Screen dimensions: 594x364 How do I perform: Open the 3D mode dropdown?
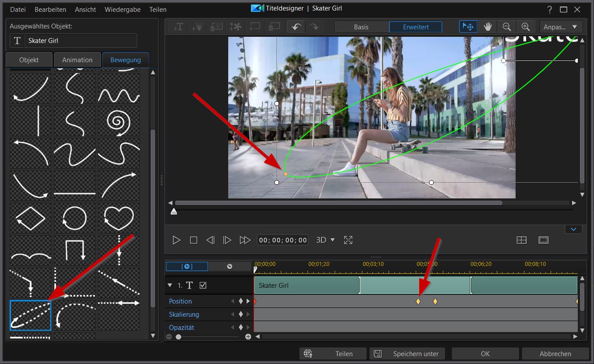[325, 240]
